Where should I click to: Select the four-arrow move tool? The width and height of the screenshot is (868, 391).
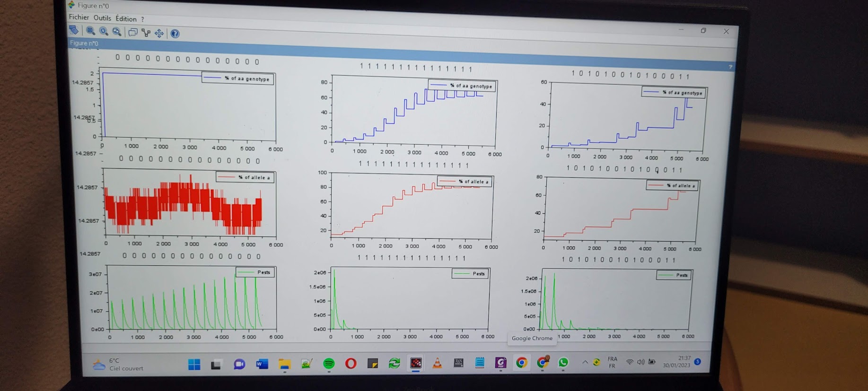pyautogui.click(x=159, y=33)
